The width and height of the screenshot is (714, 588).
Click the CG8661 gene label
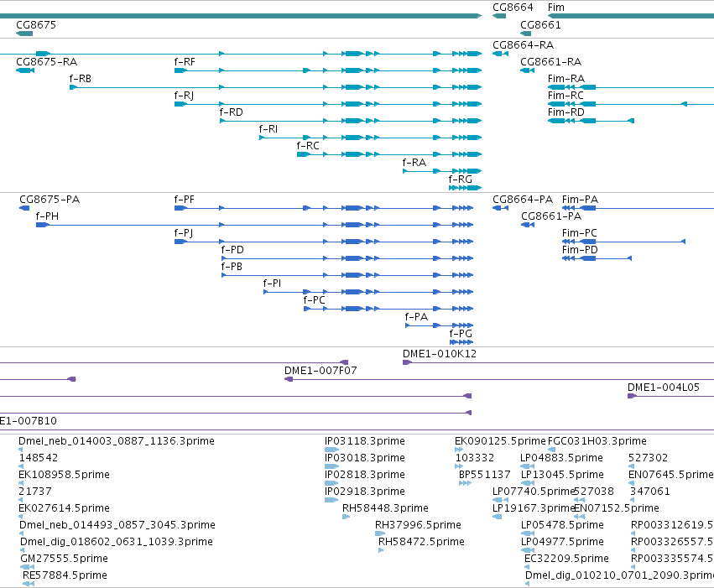[540, 25]
